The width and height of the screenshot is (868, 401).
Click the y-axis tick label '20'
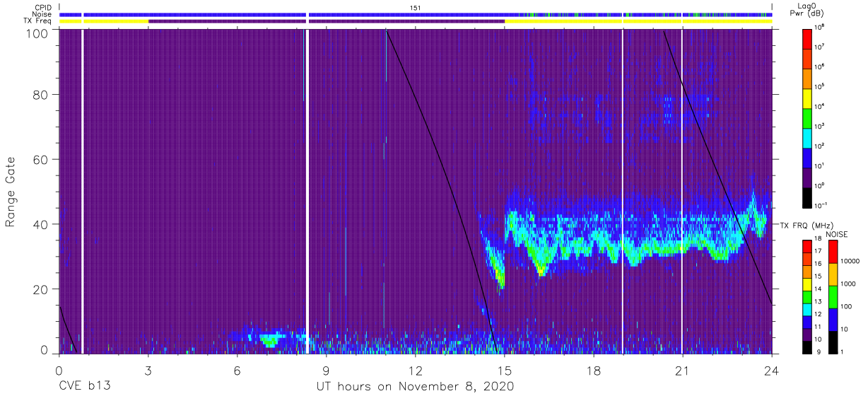coord(40,289)
